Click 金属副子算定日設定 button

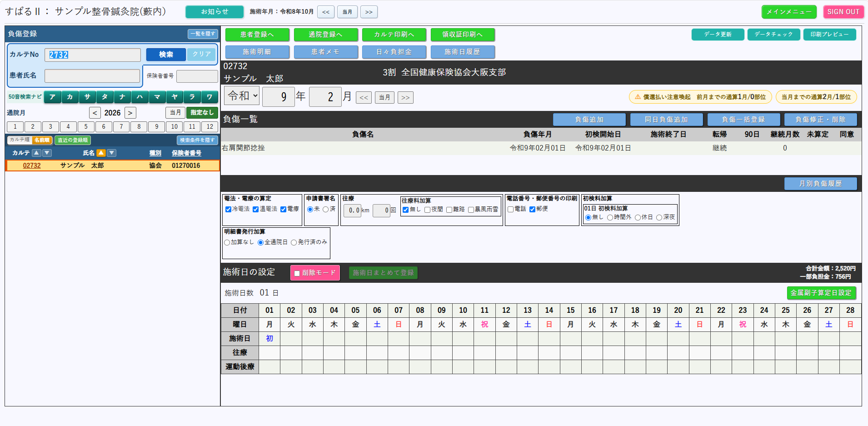click(x=821, y=293)
